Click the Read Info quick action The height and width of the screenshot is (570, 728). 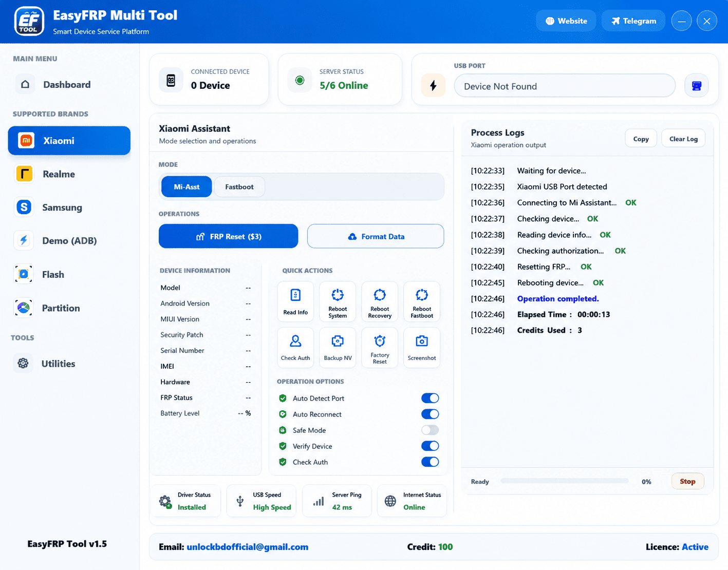pos(295,301)
